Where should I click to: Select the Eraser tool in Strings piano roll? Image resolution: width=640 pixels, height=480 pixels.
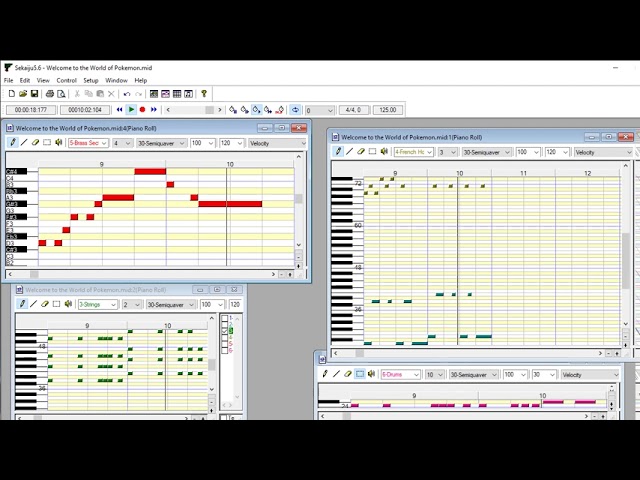pyautogui.click(x=45, y=304)
